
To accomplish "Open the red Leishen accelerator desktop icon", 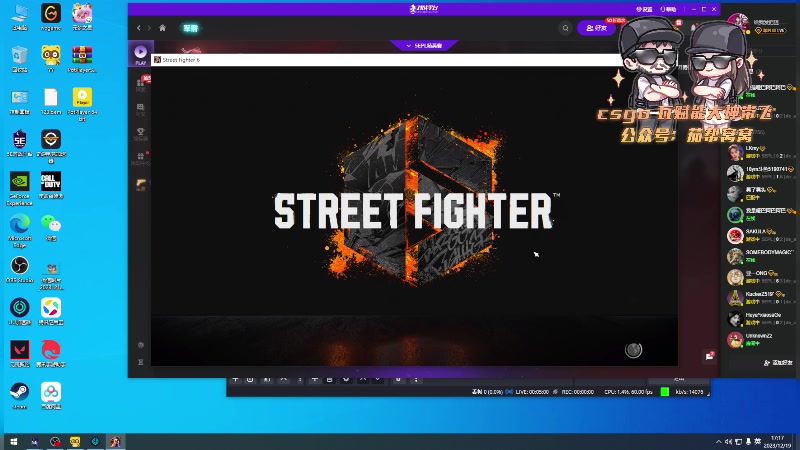I will (x=51, y=354).
